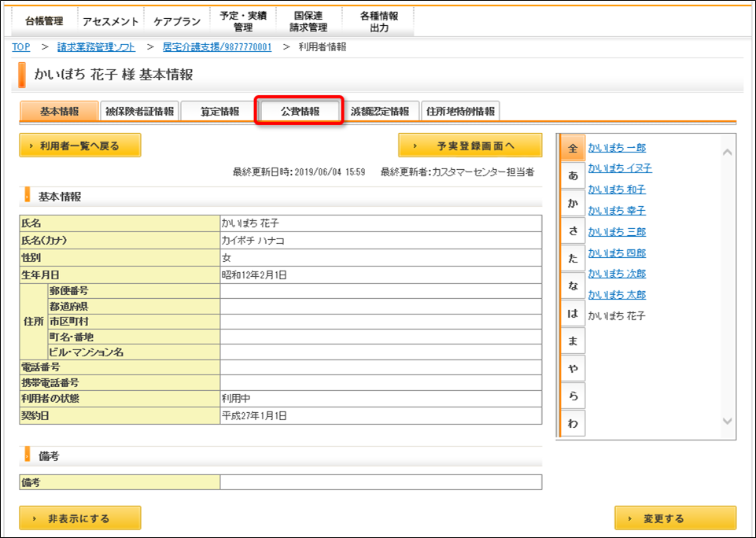Screen dimensions: 756x538
Task: Select the や index filter
Action: 573,368
